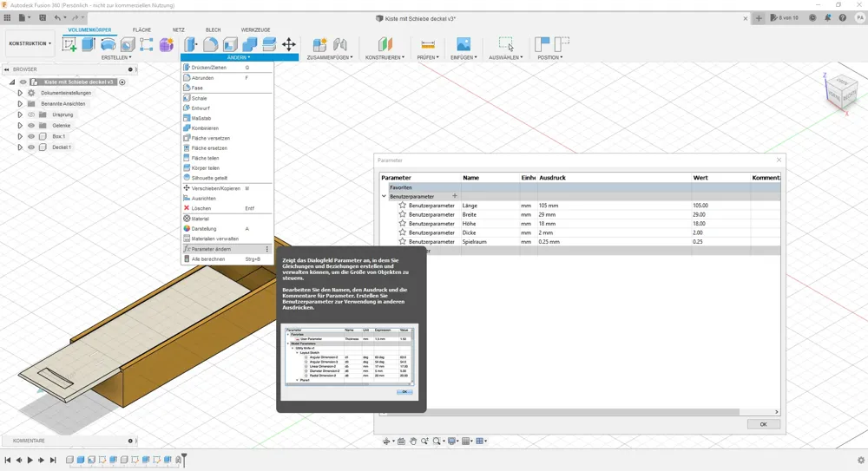Close the Parameter dialog
This screenshot has width=868, height=471.
coord(779,160)
